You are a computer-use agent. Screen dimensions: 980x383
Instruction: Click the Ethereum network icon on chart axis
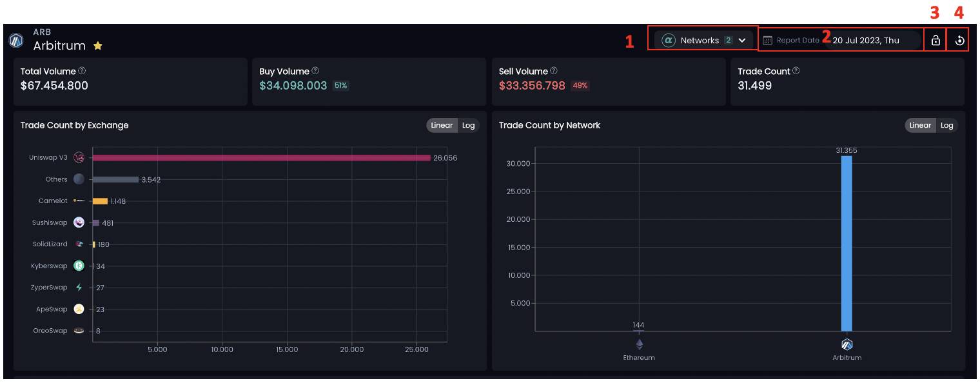point(640,344)
